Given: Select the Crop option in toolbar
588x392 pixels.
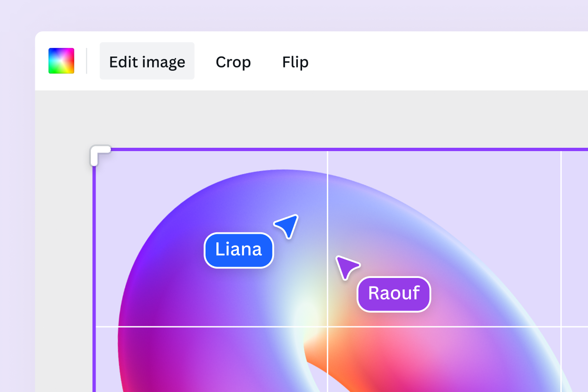Looking at the screenshot, I should (233, 62).
